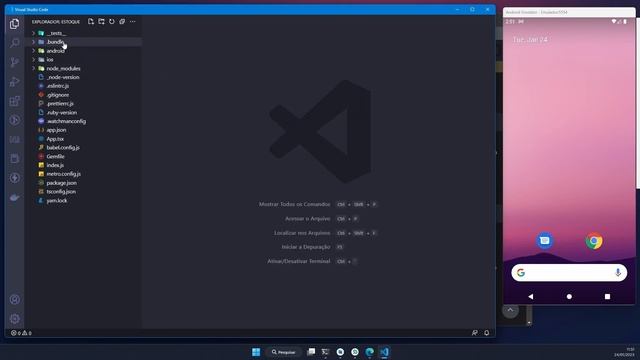640x360 pixels.
Task: Open the Extensions view
Action: [x=15, y=101]
